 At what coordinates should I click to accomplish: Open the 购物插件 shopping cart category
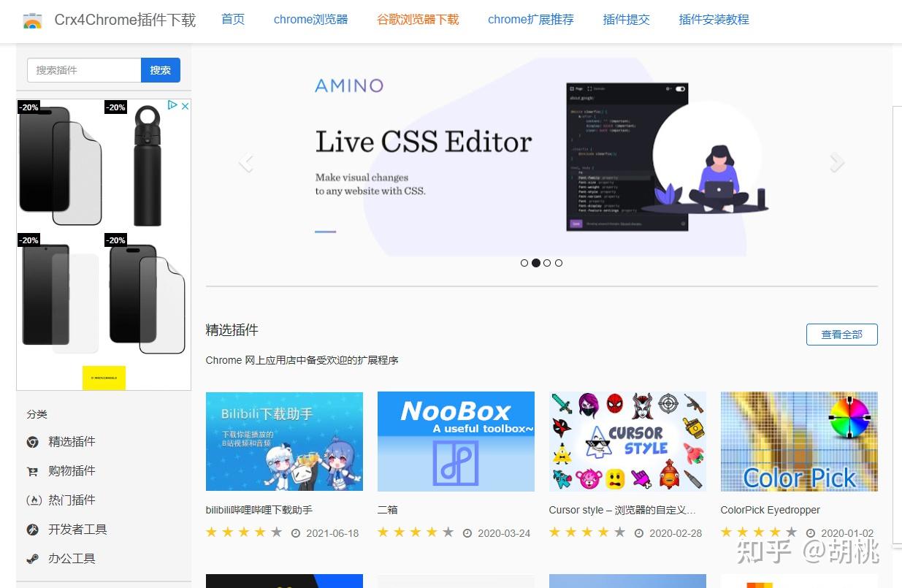(x=33, y=470)
